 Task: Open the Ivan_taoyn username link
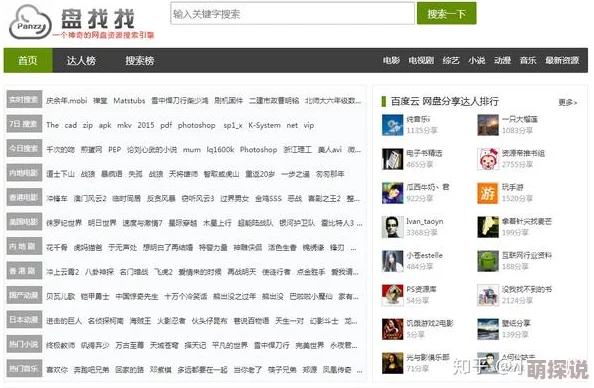pos(424,221)
